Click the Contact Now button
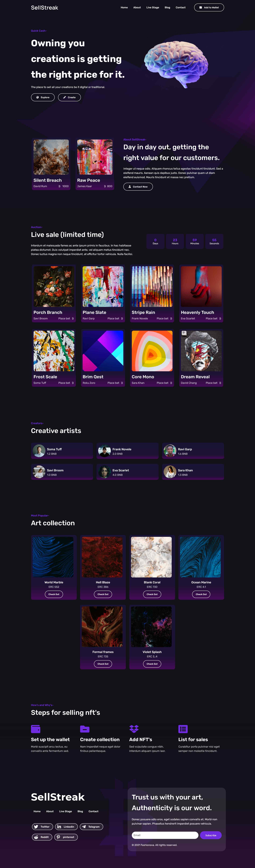This screenshot has height=868, width=255. coord(138,187)
